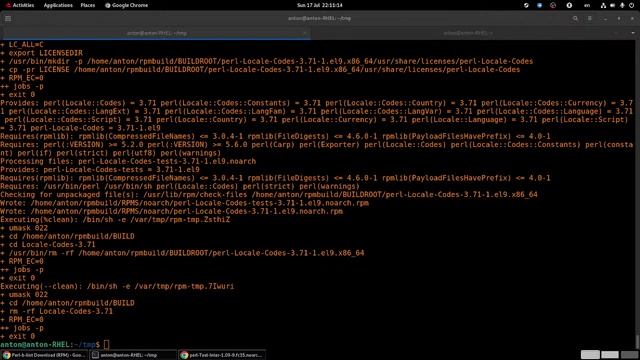Switch to Perl-b-list Download Chrome window
This screenshot has height=360, width=640.
pos(44,355)
